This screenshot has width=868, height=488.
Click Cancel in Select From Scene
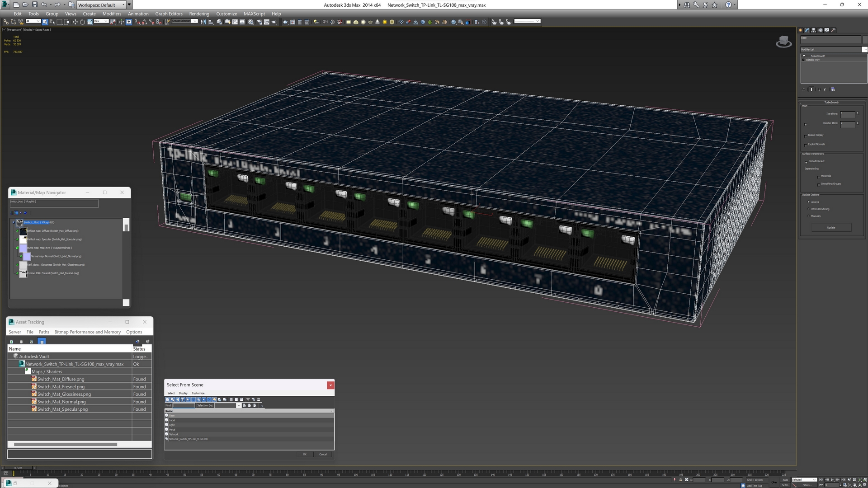point(323,454)
